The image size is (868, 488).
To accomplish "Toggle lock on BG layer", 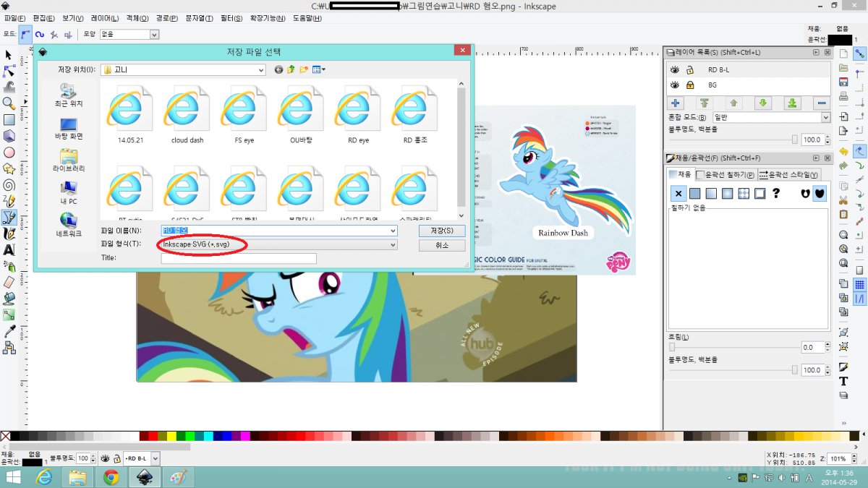I will (x=690, y=85).
